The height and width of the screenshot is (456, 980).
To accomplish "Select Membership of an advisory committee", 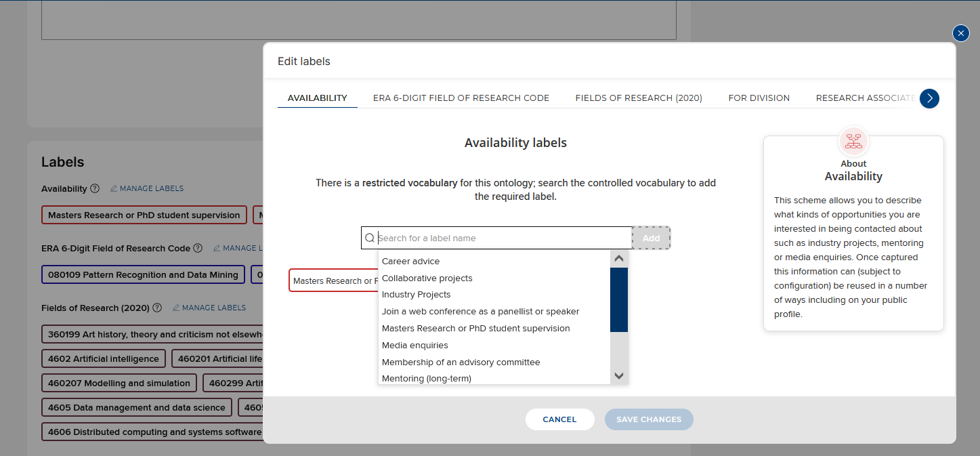I will coord(461,362).
